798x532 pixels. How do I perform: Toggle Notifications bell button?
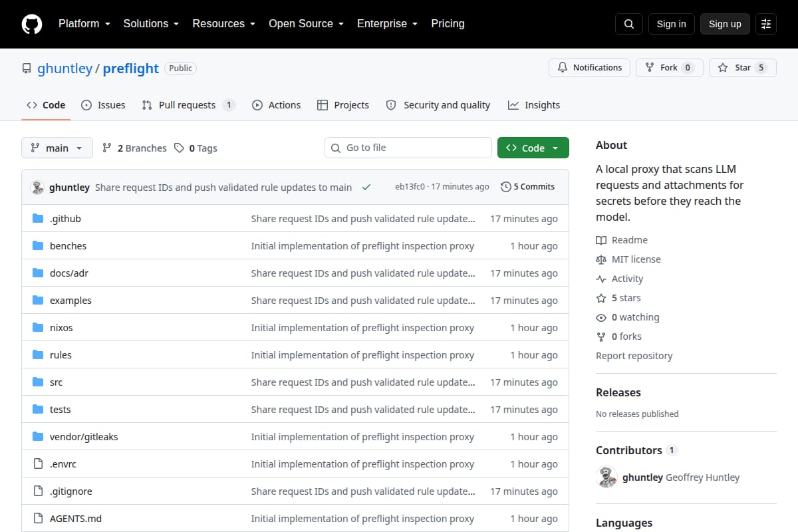589,68
